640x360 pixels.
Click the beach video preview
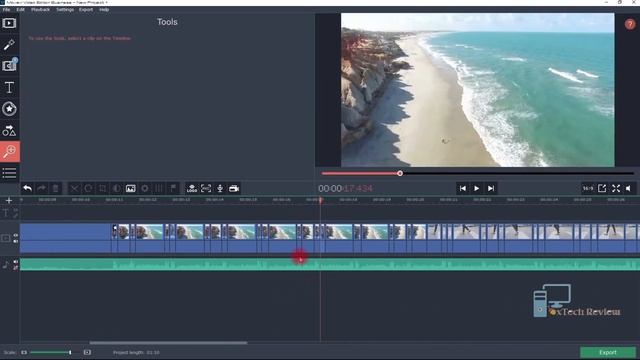click(478, 90)
